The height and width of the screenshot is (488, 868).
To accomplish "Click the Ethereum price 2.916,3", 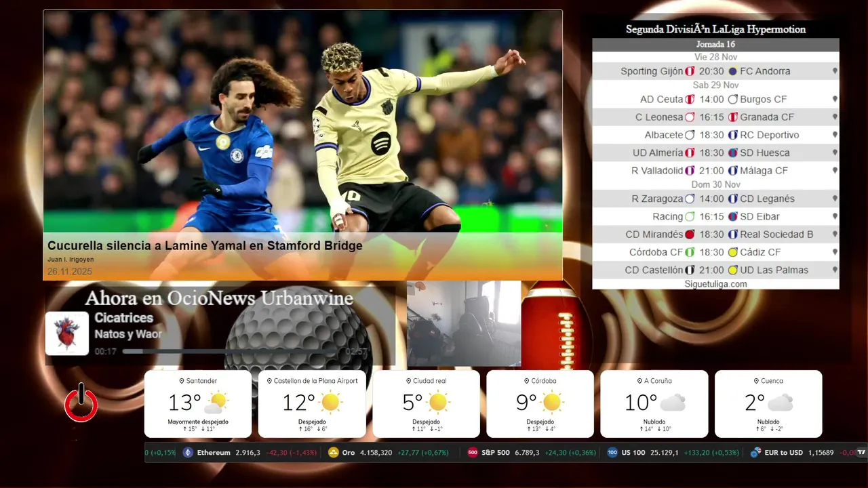I will 248,453.
